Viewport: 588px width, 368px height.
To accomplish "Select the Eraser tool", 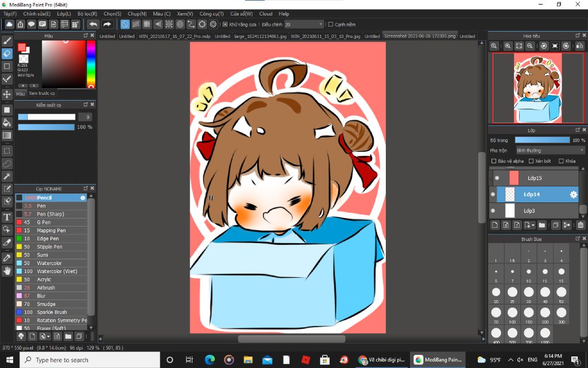I will point(7,53).
